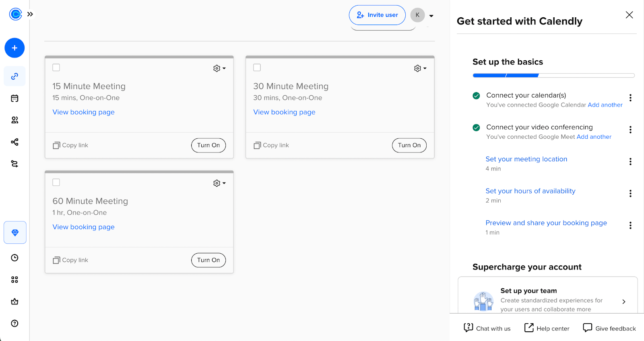Viewport: 644px width, 341px height.
Task: Open more options for Connect your video conferencing
Action: (630, 129)
